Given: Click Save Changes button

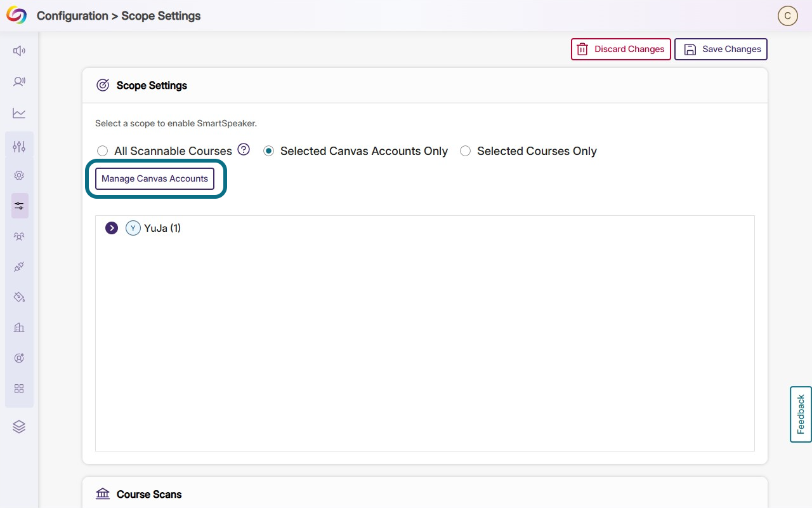Looking at the screenshot, I should 721,50.
